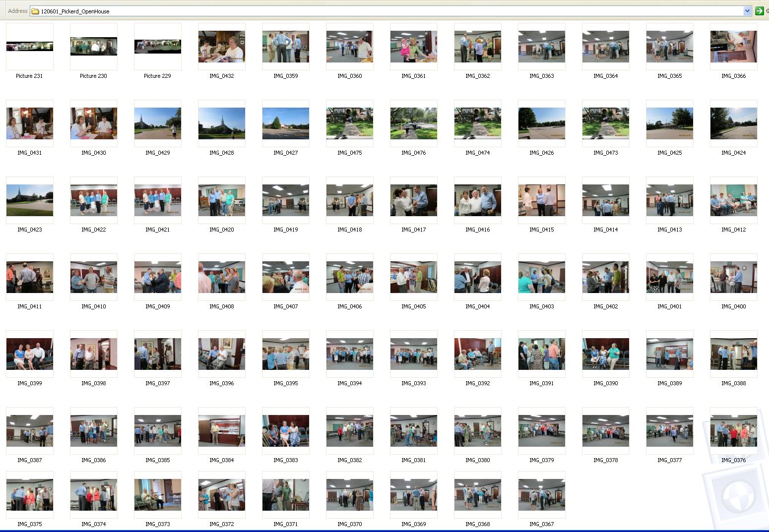Select the IMG_0431 thumbnail

pyautogui.click(x=30, y=123)
